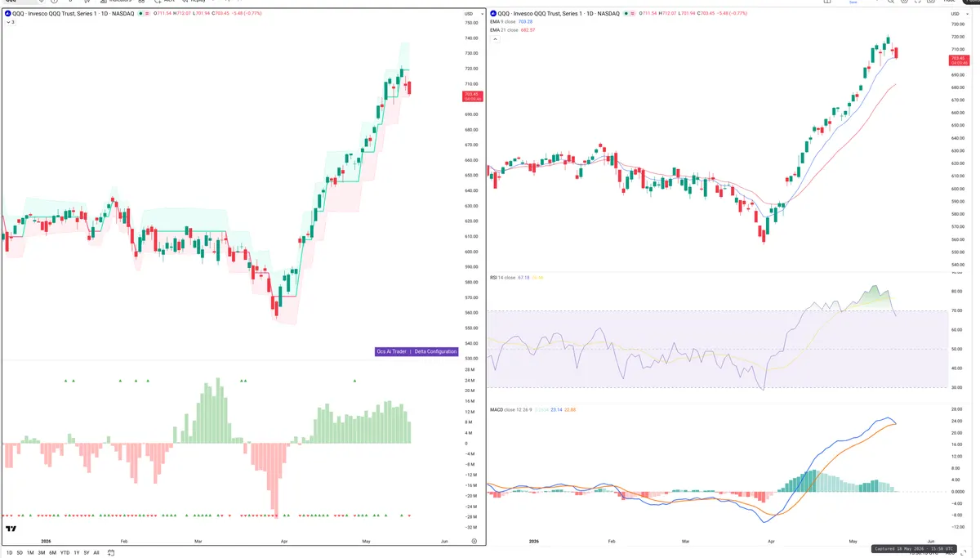Select the 5D time range
The height and width of the screenshot is (558, 980).
[x=20, y=553]
